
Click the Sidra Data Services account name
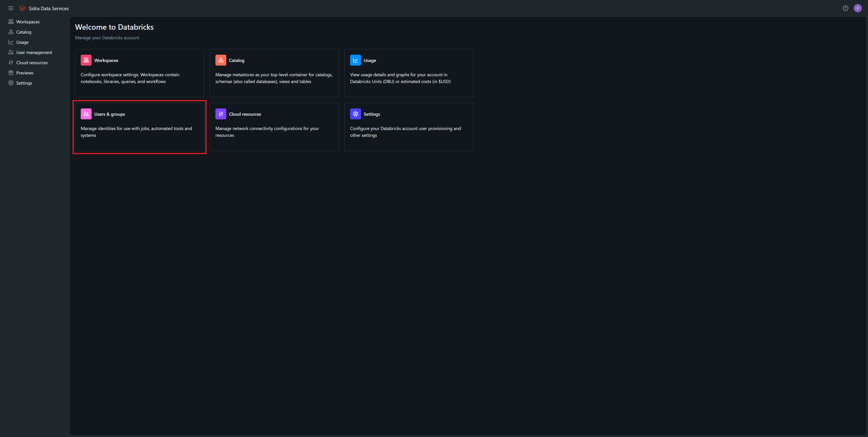point(49,8)
